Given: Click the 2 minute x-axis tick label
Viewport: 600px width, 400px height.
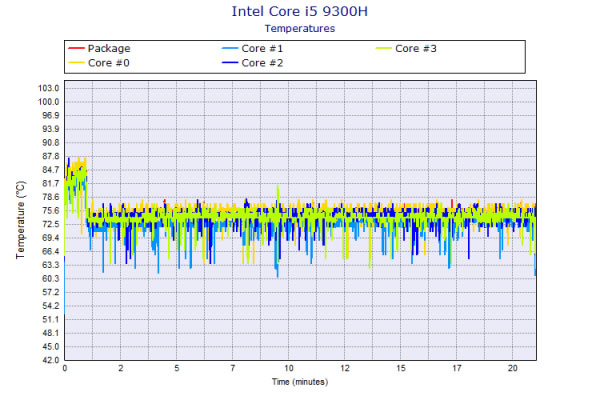Looking at the screenshot, I should 121,368.
